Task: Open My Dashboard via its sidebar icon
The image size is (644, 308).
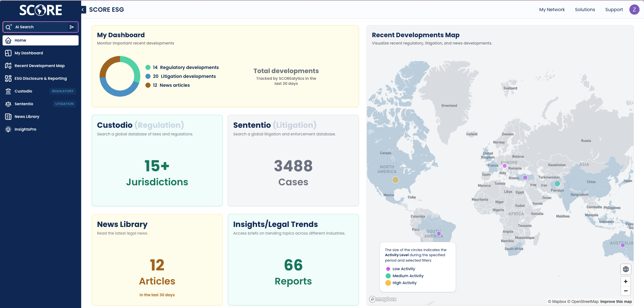Action: pyautogui.click(x=9, y=53)
